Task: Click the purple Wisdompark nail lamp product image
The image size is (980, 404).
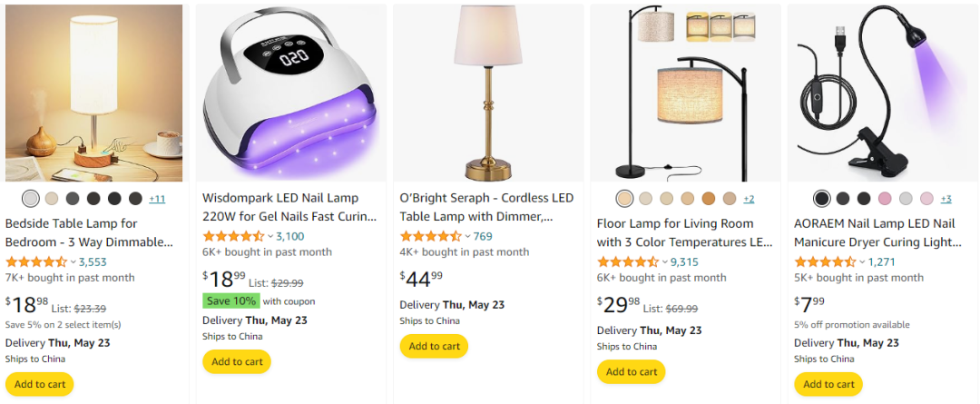Action: [290, 93]
